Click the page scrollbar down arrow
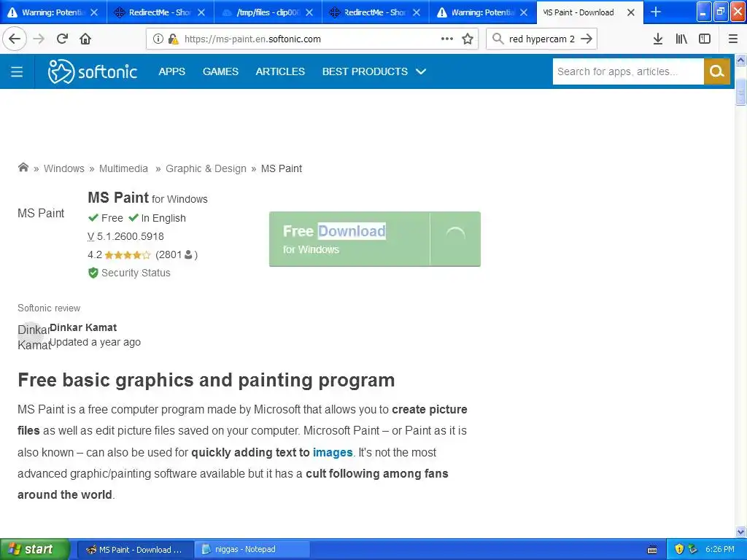This screenshot has height=560, width=747. (x=741, y=532)
